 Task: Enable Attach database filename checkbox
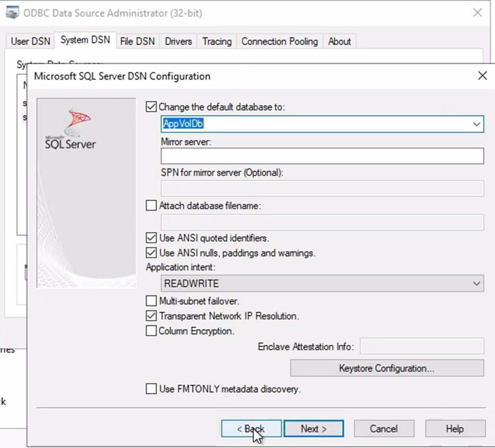(x=151, y=205)
